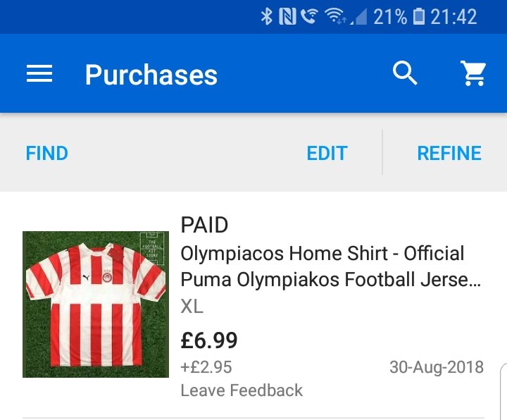Image resolution: width=507 pixels, height=420 pixels.
Task: Tap the NFC status icon
Action: click(x=287, y=16)
